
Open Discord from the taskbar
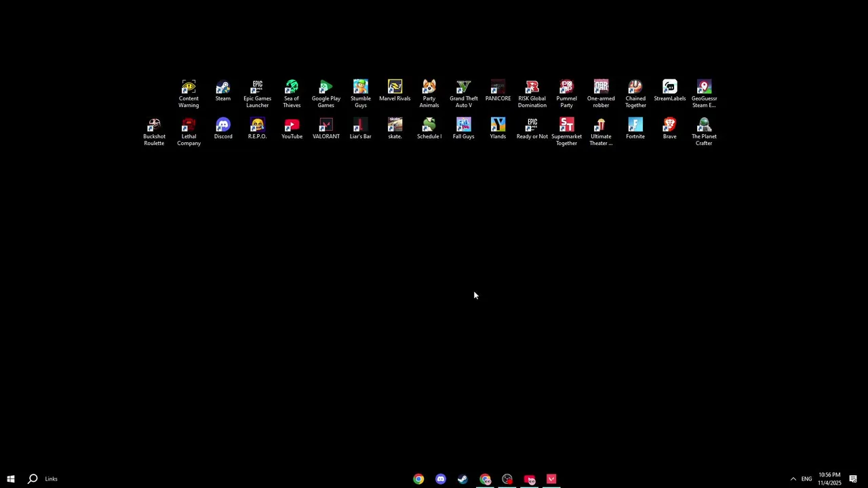pyautogui.click(x=441, y=479)
